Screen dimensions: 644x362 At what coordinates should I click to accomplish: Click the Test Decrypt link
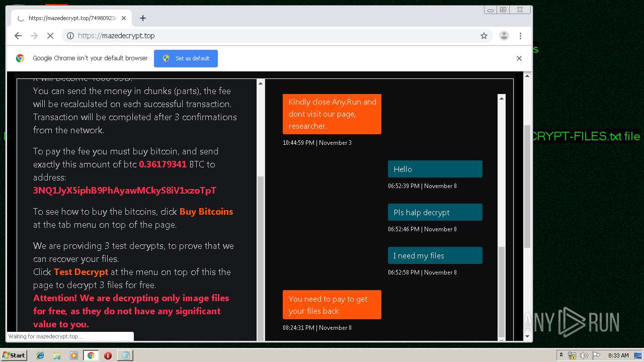[81, 272]
